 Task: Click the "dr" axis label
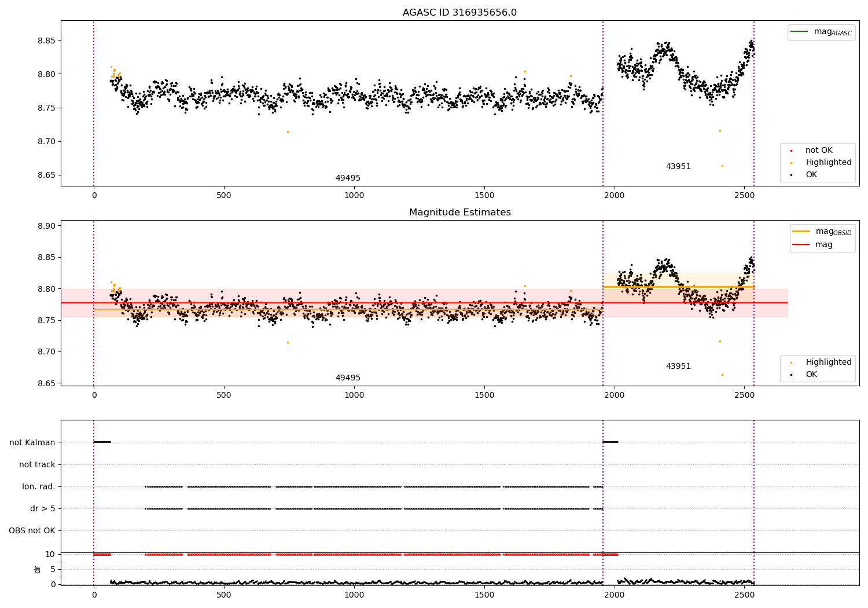click(38, 569)
